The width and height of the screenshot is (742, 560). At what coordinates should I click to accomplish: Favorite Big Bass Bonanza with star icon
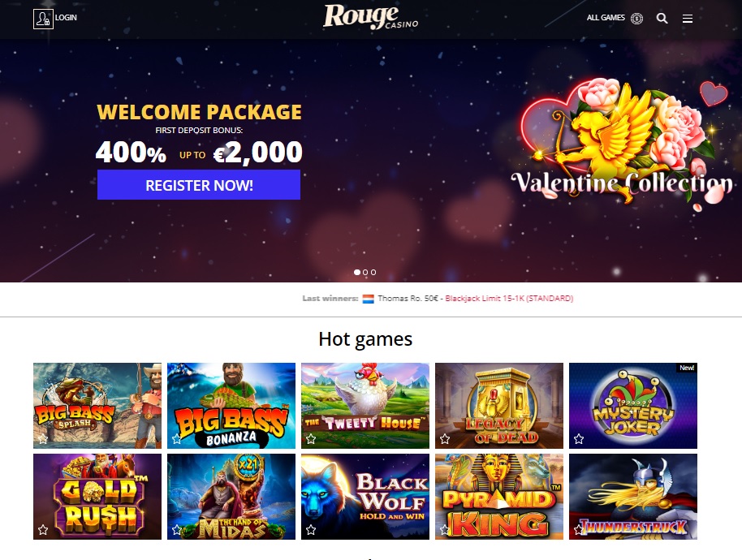click(177, 439)
